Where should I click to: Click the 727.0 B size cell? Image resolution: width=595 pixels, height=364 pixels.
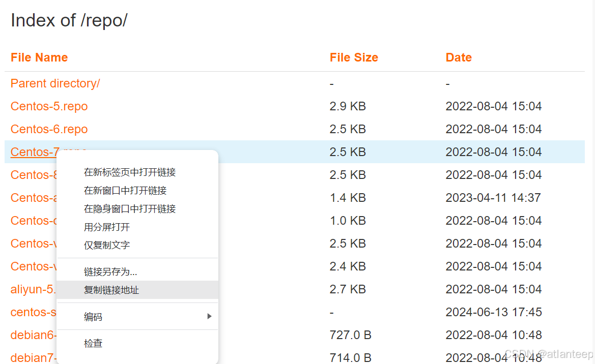[350, 335]
